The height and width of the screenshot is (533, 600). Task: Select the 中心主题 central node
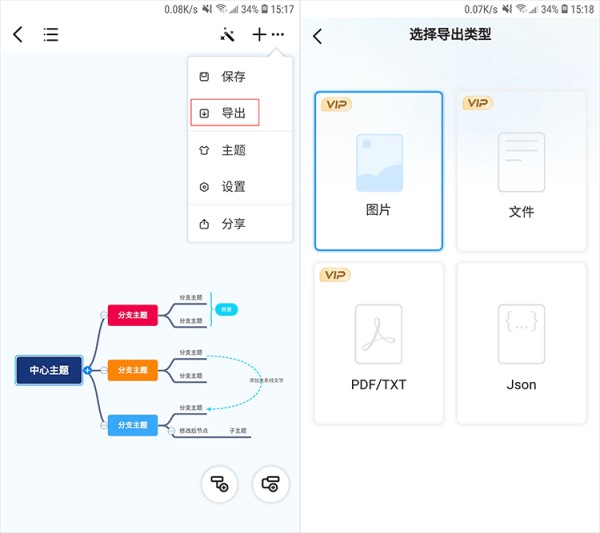pyautogui.click(x=49, y=370)
